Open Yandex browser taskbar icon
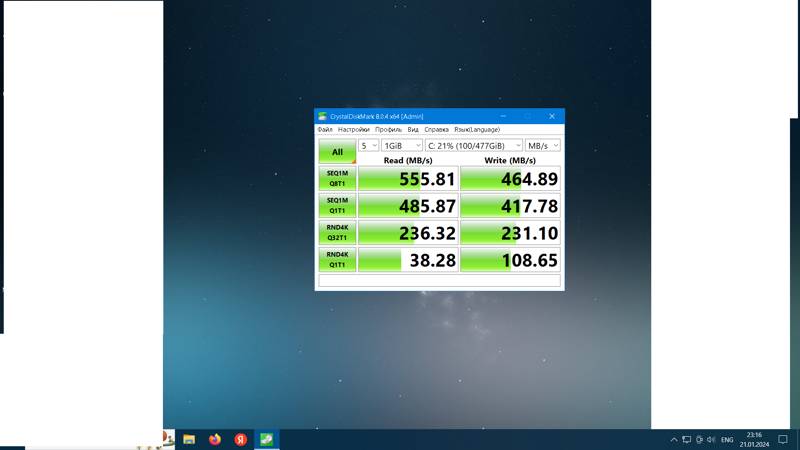 coord(241,439)
